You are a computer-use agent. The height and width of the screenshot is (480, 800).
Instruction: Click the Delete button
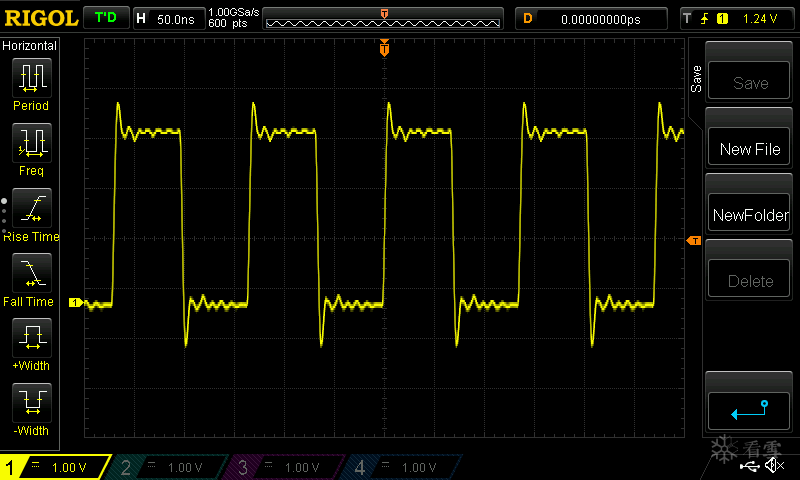tap(749, 280)
